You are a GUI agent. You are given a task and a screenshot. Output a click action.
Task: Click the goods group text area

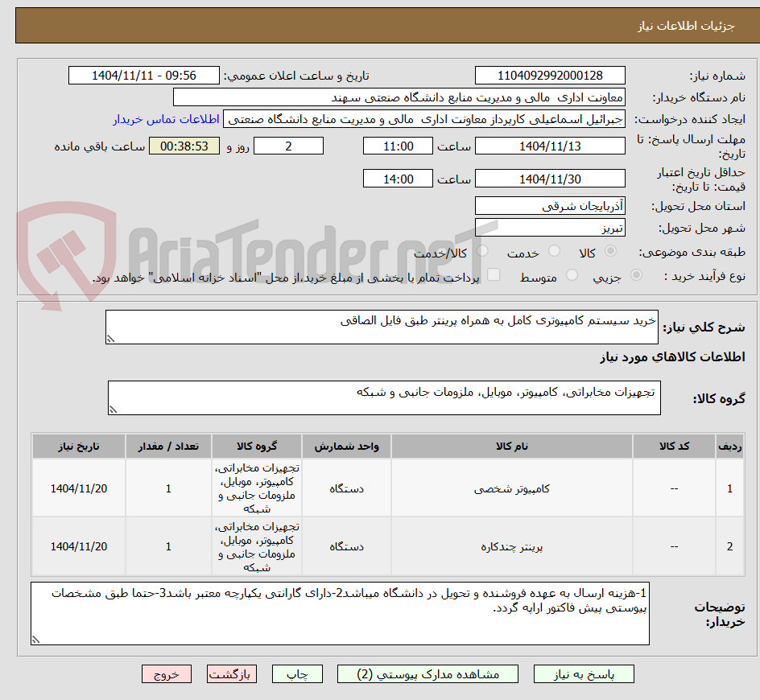[x=384, y=397]
